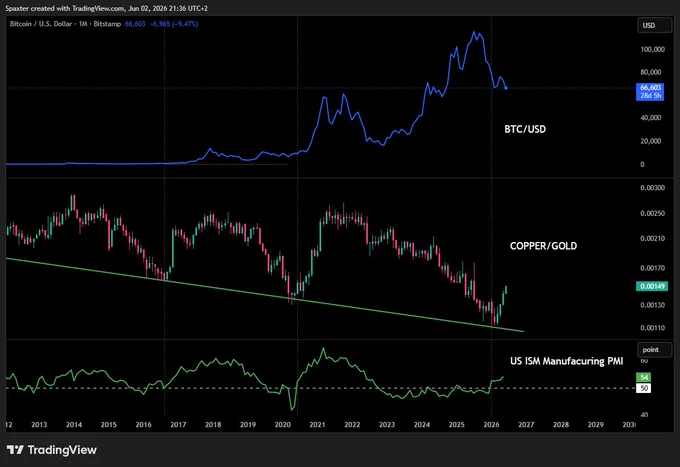The image size is (680, 467).
Task: Click the 0.00110 ratio axis label
Action: click(x=652, y=328)
